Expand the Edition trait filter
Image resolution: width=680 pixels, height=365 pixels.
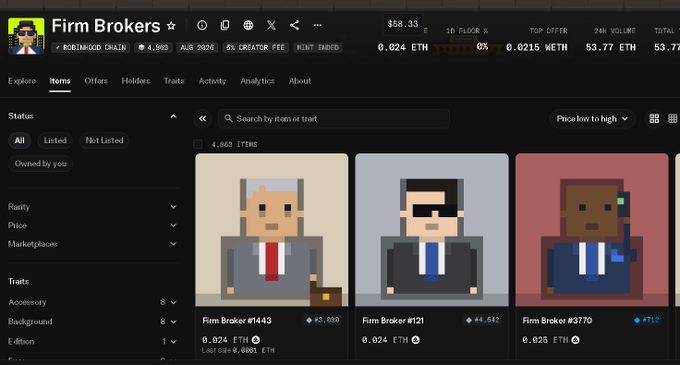pos(93,342)
